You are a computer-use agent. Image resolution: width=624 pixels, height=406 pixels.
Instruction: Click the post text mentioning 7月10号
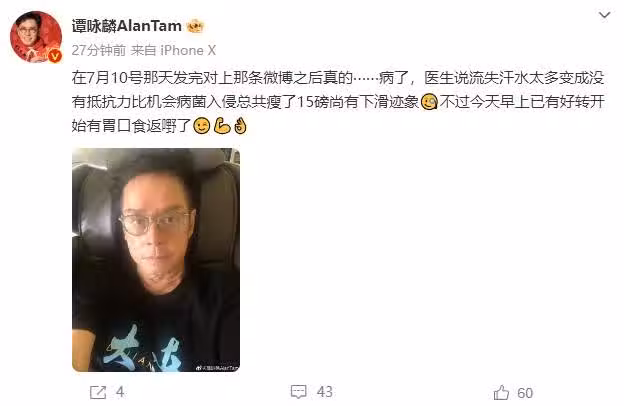338,102
